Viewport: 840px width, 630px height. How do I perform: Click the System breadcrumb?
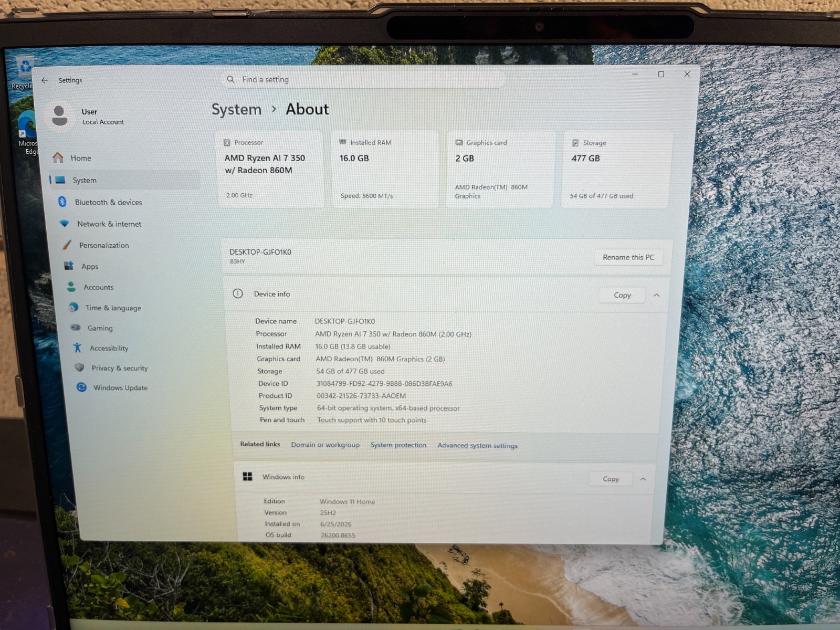click(x=236, y=109)
